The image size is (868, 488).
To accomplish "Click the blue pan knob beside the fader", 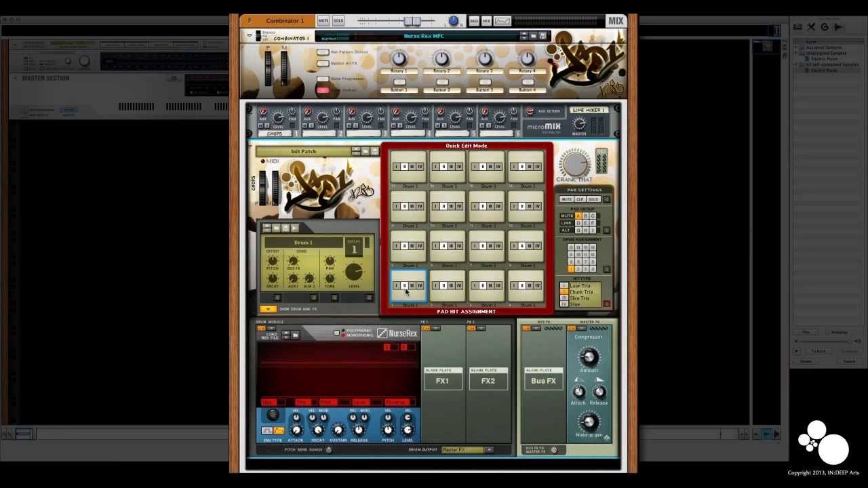I will point(453,21).
